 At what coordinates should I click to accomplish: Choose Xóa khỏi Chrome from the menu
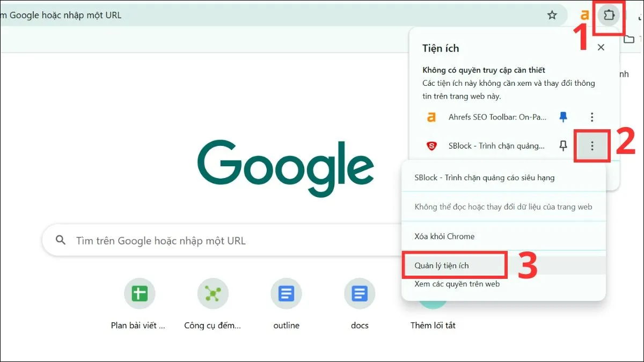pyautogui.click(x=444, y=236)
